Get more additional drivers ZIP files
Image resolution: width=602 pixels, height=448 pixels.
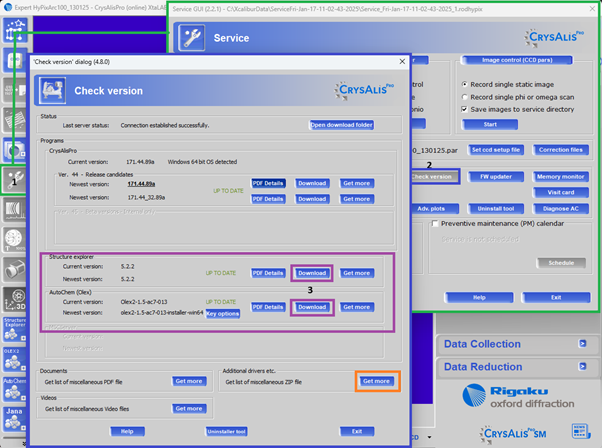tap(376, 381)
